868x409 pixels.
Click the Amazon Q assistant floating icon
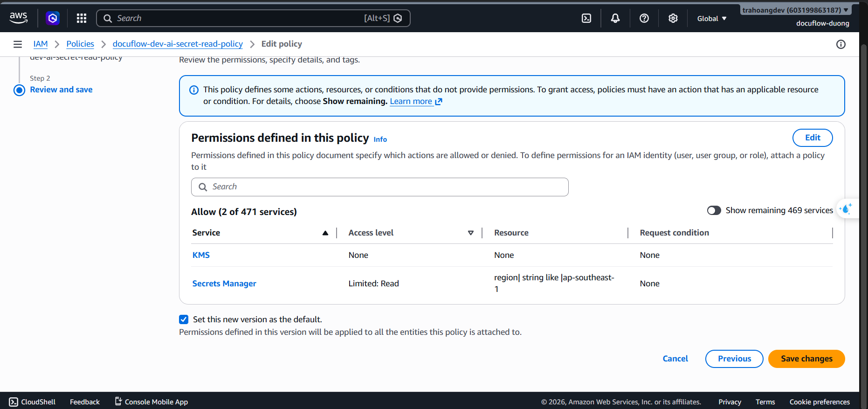pos(846,209)
